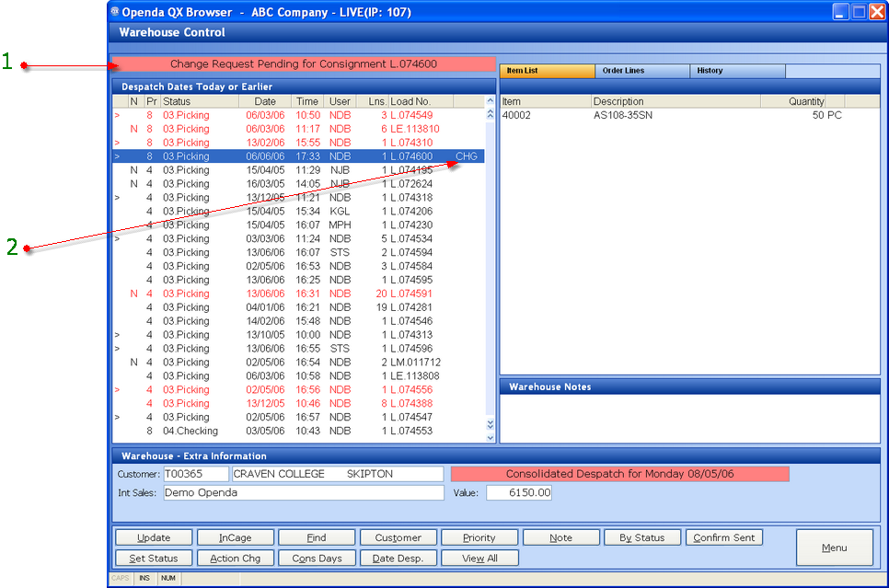This screenshot has height=588, width=889.
Task: Select row with load L.074230
Action: coord(299,225)
